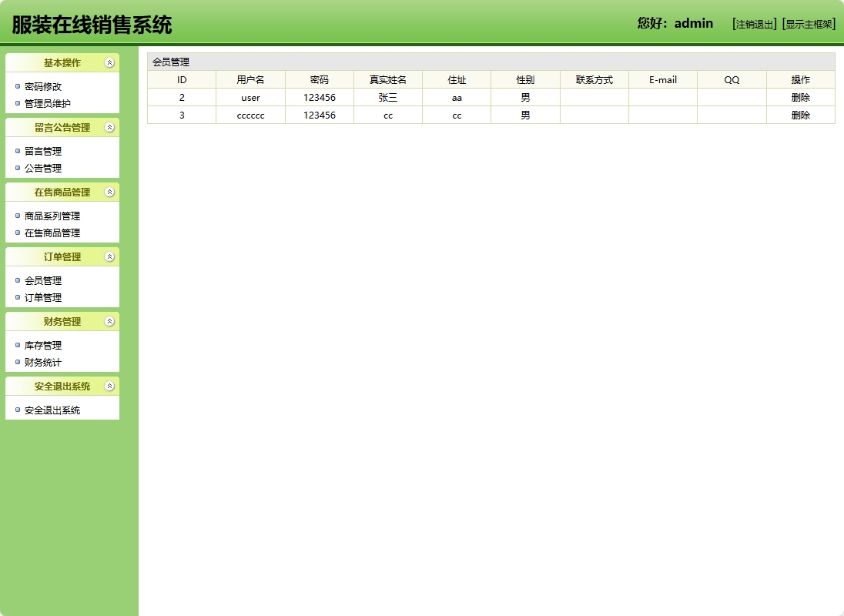Click bullet icon beside 库存管理
The height and width of the screenshot is (616, 844).
click(18, 345)
